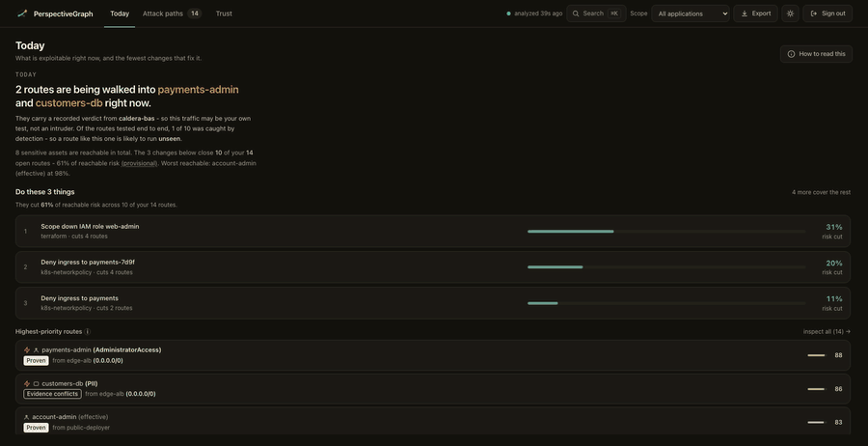Image resolution: width=868 pixels, height=446 pixels.
Task: Click the provisional underlined link
Action: pyautogui.click(x=140, y=163)
